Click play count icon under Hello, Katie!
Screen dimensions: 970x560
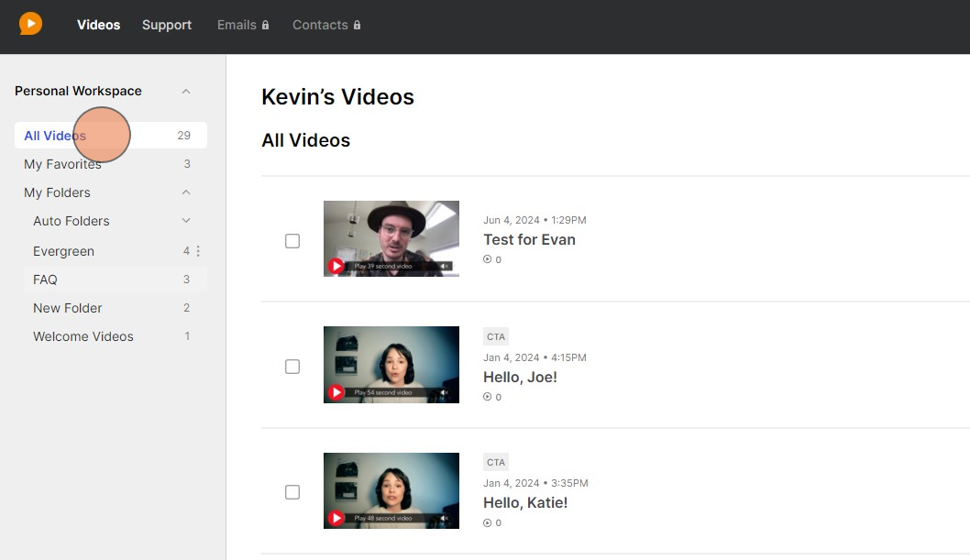[x=488, y=523]
